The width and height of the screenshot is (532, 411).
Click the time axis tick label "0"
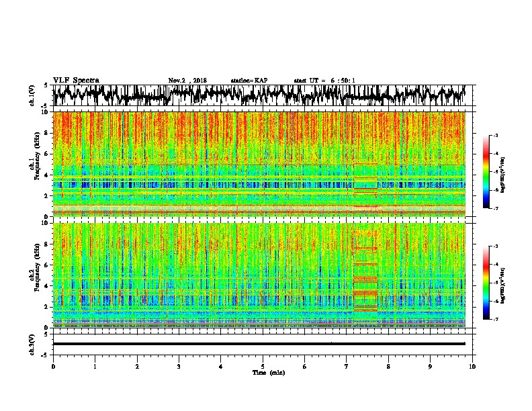53,367
